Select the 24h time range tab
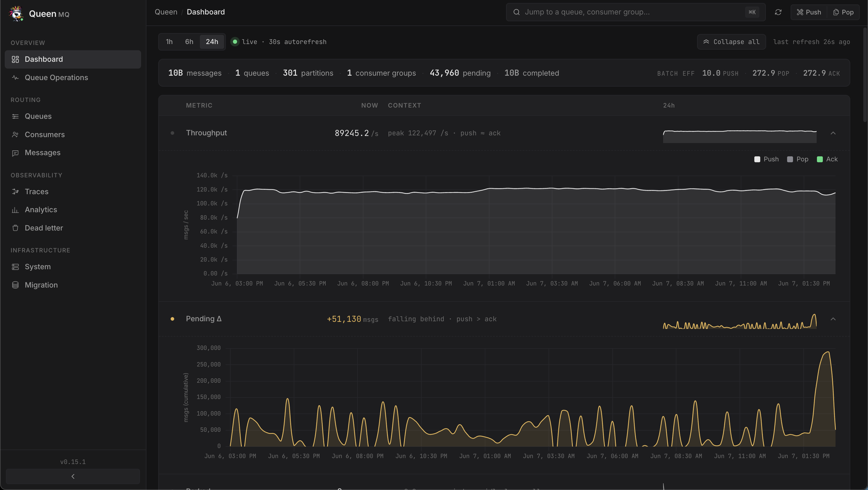This screenshot has height=490, width=868. [x=212, y=42]
